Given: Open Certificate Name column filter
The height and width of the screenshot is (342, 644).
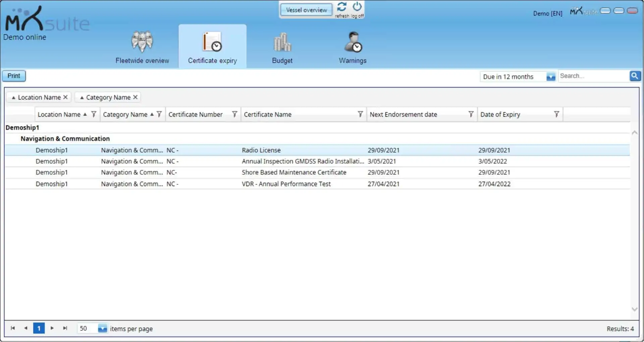Looking at the screenshot, I should pos(360,114).
